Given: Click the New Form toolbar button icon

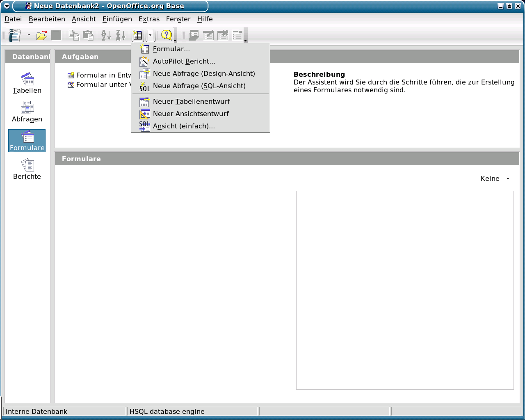Looking at the screenshot, I should (x=137, y=35).
